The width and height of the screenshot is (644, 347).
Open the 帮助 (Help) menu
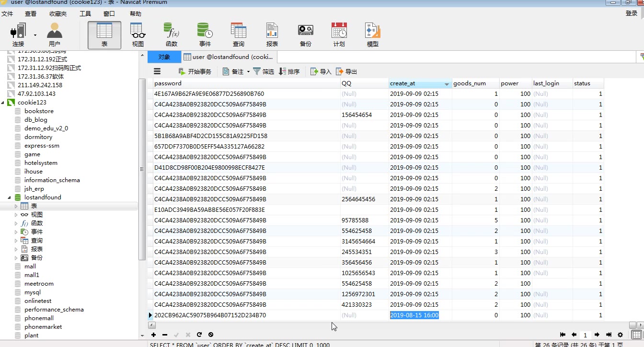click(x=136, y=14)
